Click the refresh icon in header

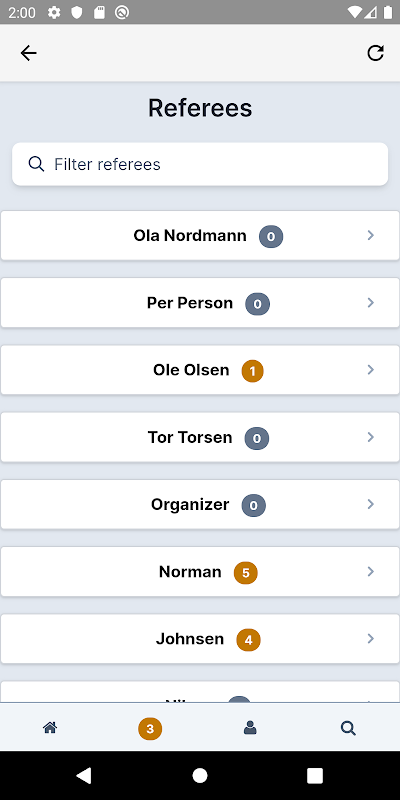point(376,53)
